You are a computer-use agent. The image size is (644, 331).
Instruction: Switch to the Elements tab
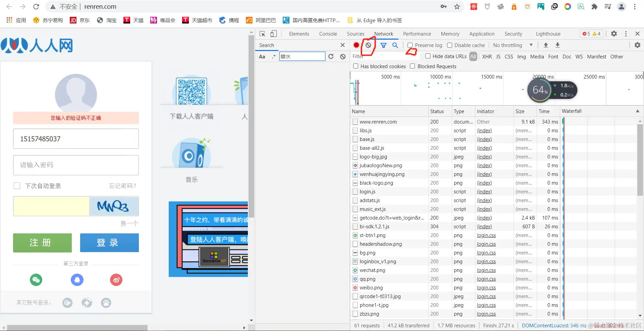point(299,34)
